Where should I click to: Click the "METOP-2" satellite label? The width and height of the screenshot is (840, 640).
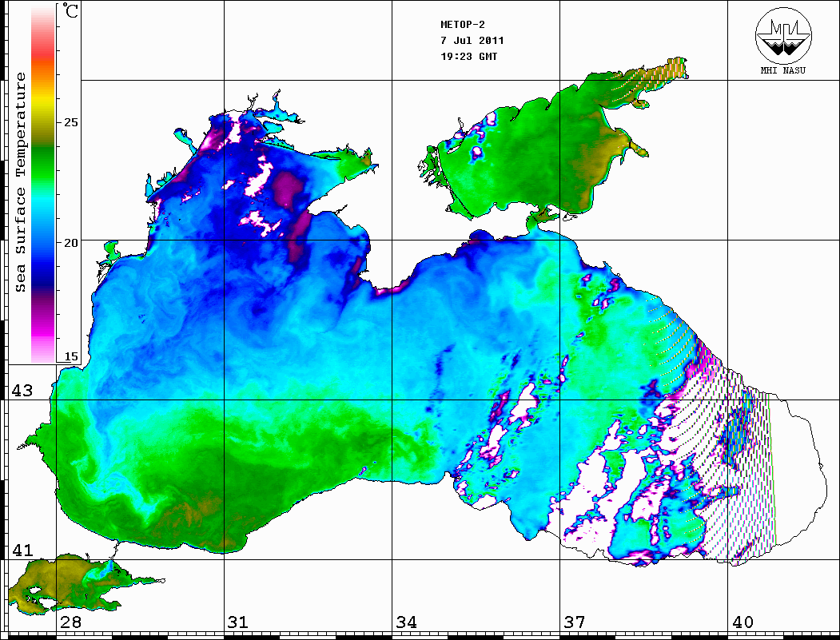(x=463, y=25)
